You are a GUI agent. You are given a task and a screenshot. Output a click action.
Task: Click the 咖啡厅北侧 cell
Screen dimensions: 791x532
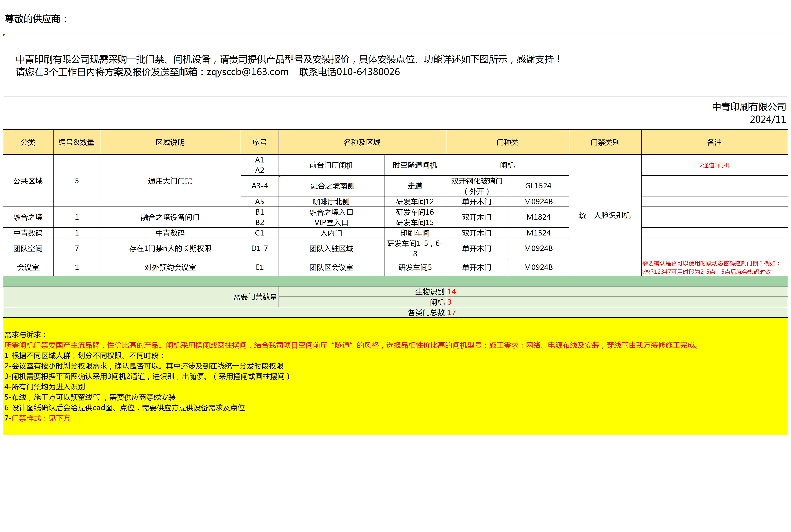331,201
